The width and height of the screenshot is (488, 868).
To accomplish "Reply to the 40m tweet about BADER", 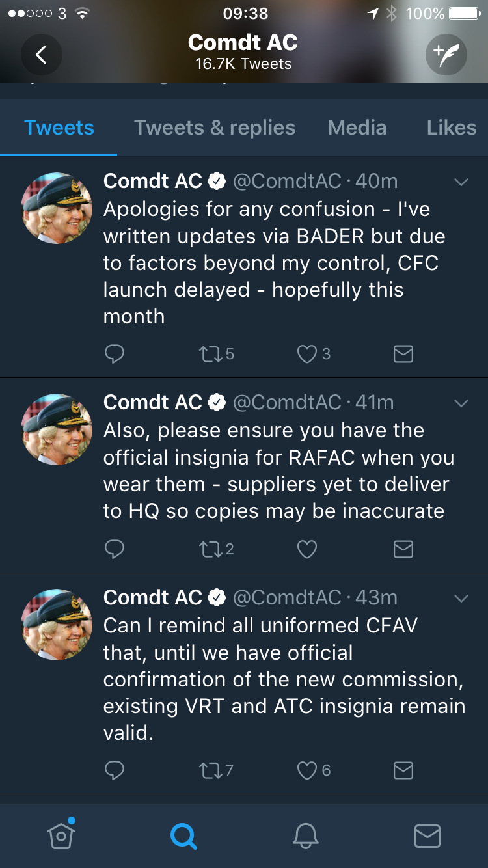I will click(115, 354).
